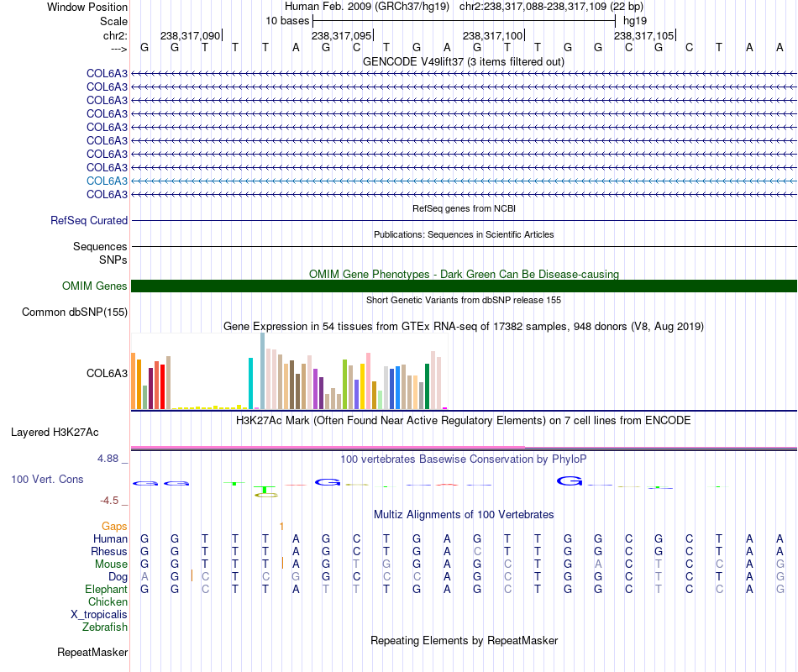The image size is (798, 672).
Task: Open the H3K27Ac Mark track title
Action: [x=464, y=421]
